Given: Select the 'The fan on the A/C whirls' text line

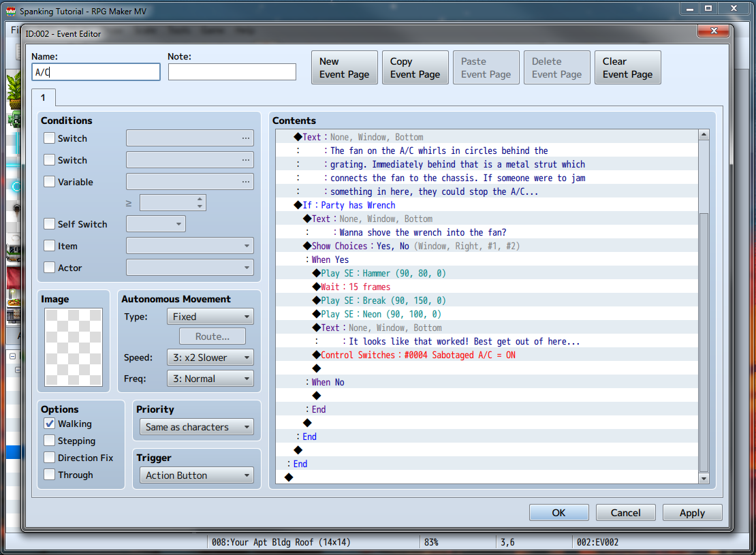Looking at the screenshot, I should tap(487, 150).
